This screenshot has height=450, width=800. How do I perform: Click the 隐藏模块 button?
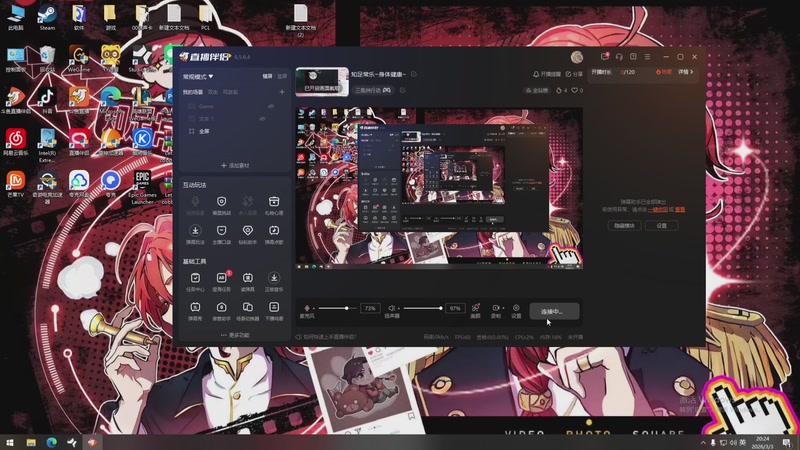tap(624, 226)
